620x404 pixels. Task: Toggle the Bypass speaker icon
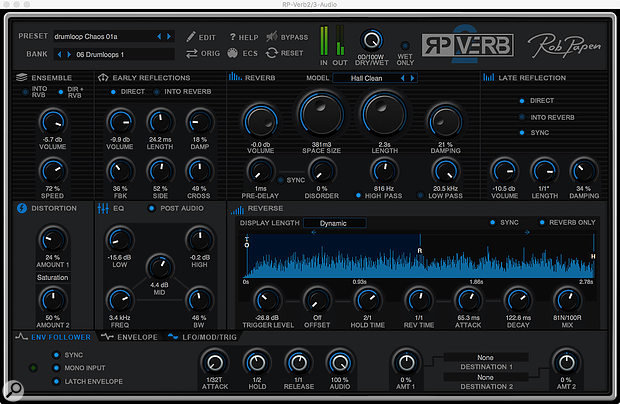272,37
